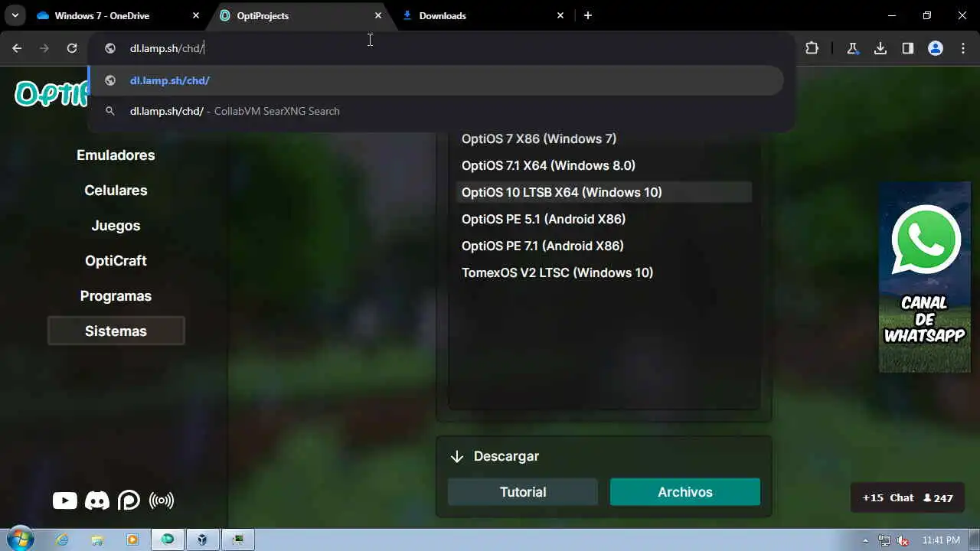
Task: Reload the current page
Action: [x=72, y=48]
